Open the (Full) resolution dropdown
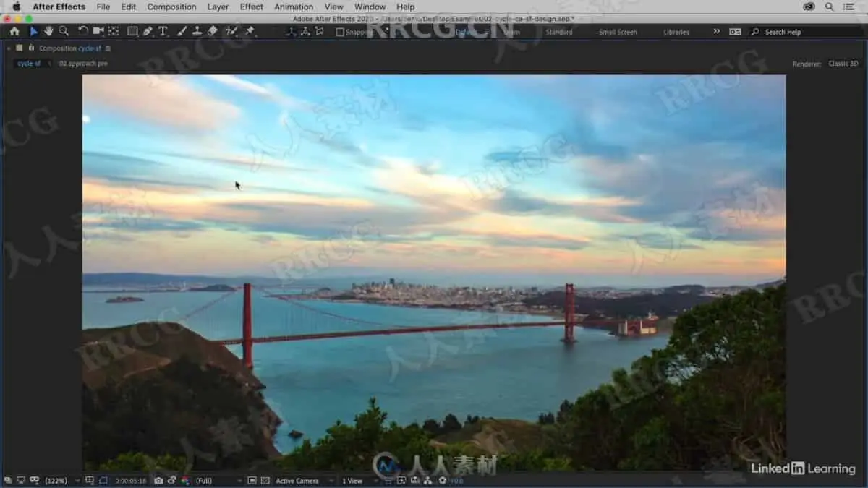 pos(218,481)
